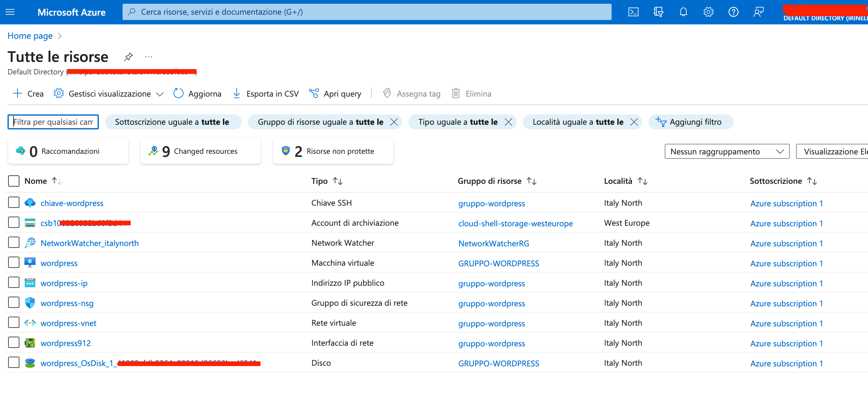Sort table by Sottoscrizione column
The height and width of the screenshot is (417, 868).
tap(783, 181)
